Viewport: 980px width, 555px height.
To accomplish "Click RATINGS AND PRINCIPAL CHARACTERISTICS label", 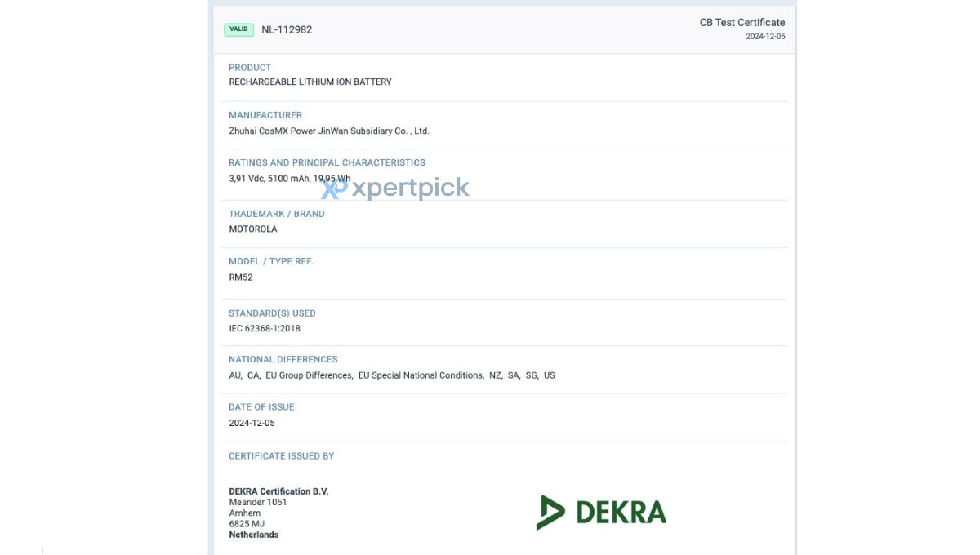I will pyautogui.click(x=327, y=162).
